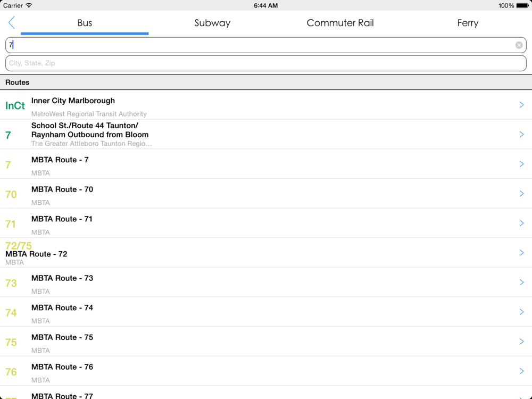
Task: Open the MBTA Route - 75 chevron
Action: [x=521, y=342]
